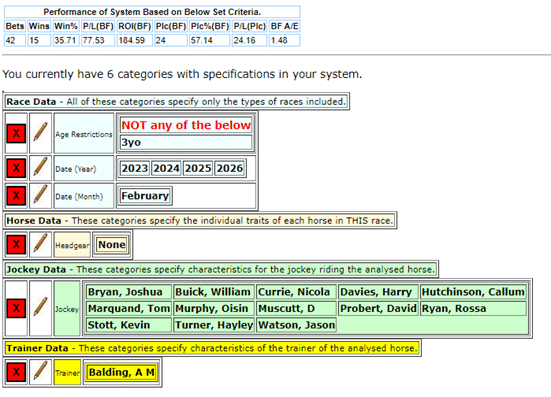Remove the Jockey category with red X

[16, 308]
